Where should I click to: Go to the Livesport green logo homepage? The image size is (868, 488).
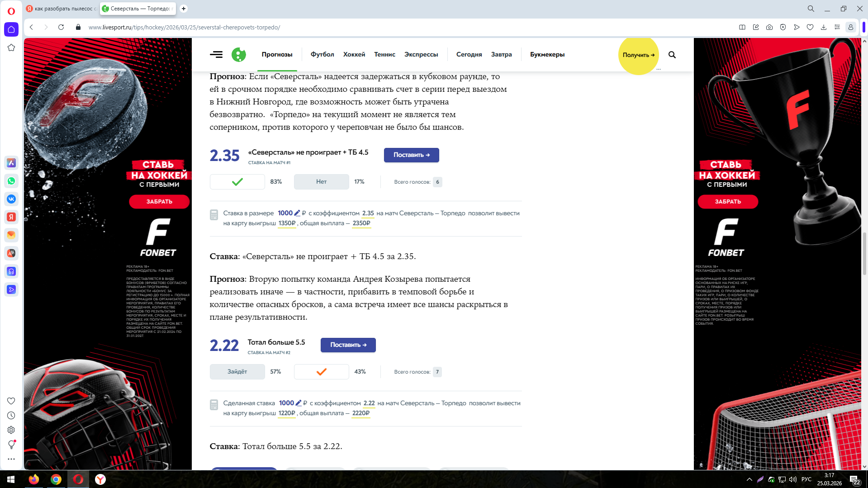pos(239,55)
